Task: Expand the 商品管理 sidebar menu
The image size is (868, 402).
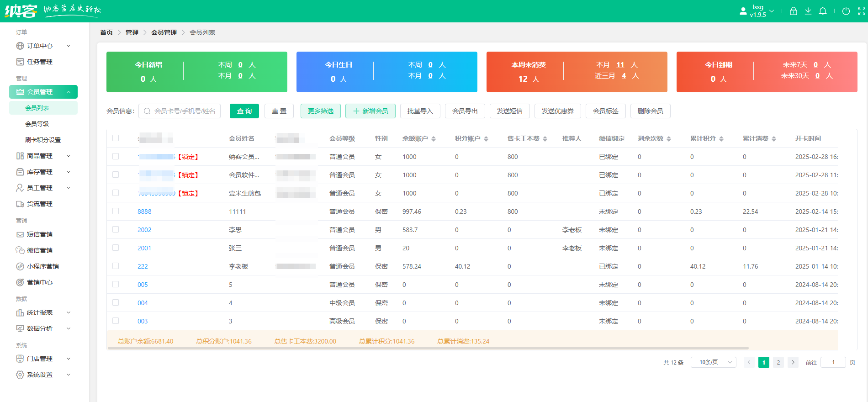Action: click(43, 156)
